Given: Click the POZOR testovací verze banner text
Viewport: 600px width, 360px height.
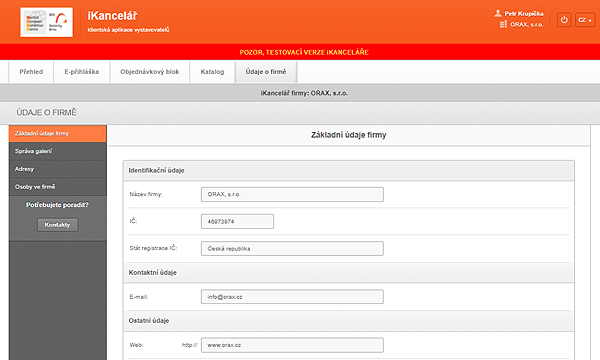Looking at the screenshot, I should tap(304, 52).
